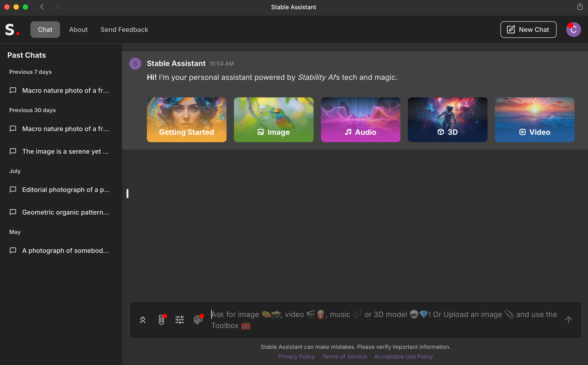Open Terms of Service

(344, 356)
